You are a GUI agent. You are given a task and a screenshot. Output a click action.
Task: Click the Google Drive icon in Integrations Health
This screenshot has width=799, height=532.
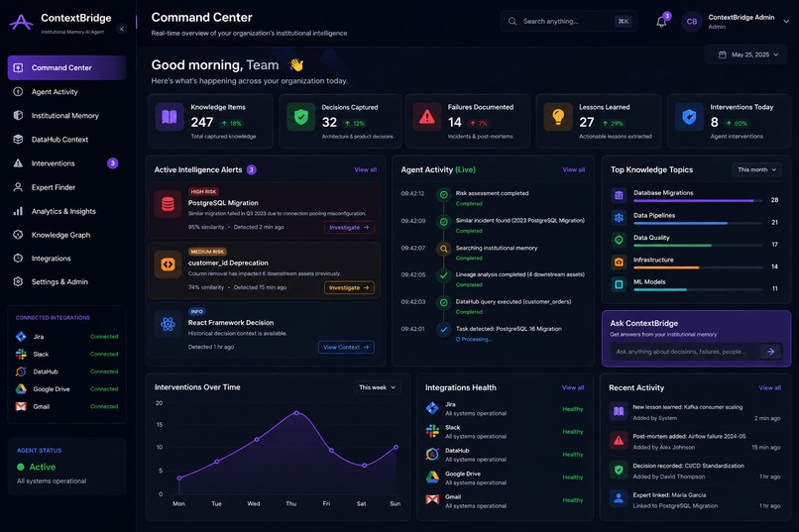pyautogui.click(x=432, y=478)
